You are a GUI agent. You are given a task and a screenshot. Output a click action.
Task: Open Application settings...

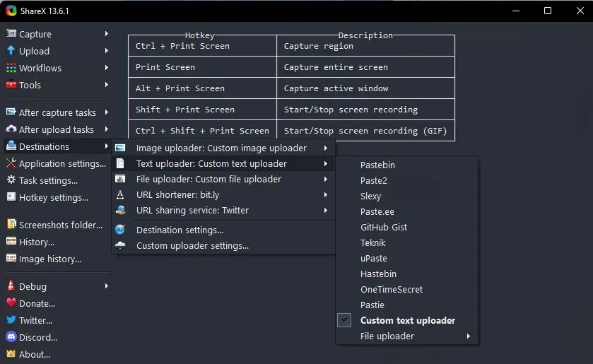[57, 163]
